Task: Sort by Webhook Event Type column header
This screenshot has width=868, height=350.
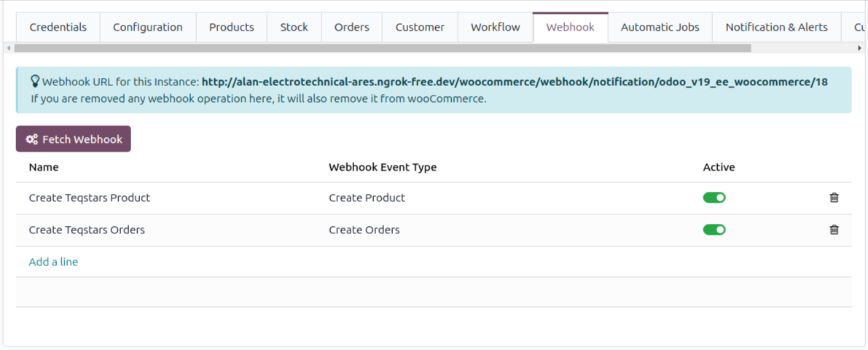Action: tap(383, 167)
